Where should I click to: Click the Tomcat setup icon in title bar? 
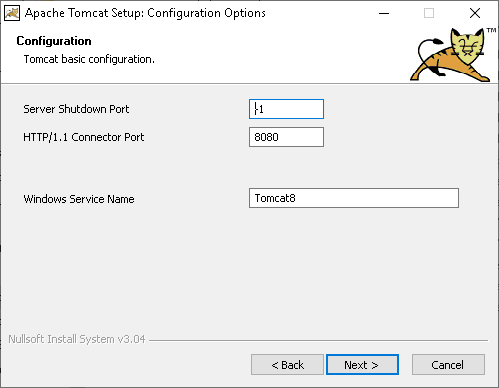point(12,13)
